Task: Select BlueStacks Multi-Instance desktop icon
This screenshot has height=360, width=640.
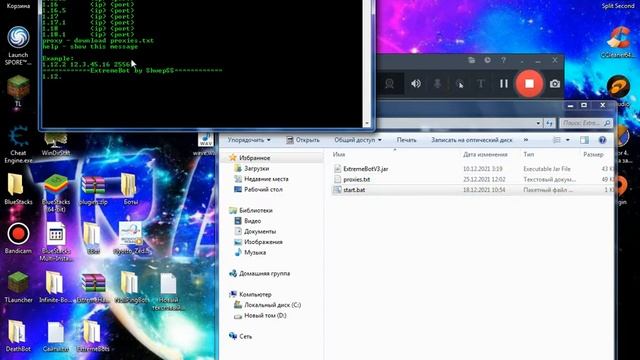Action: [56, 242]
